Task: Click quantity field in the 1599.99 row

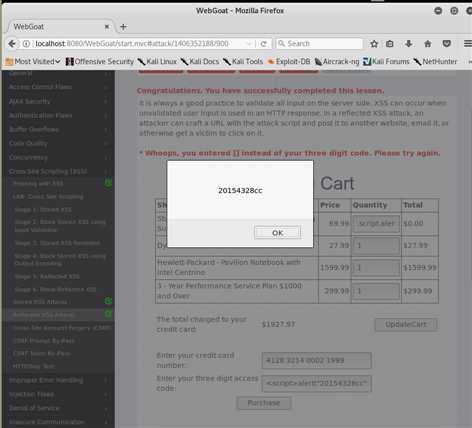Action: [376, 268]
